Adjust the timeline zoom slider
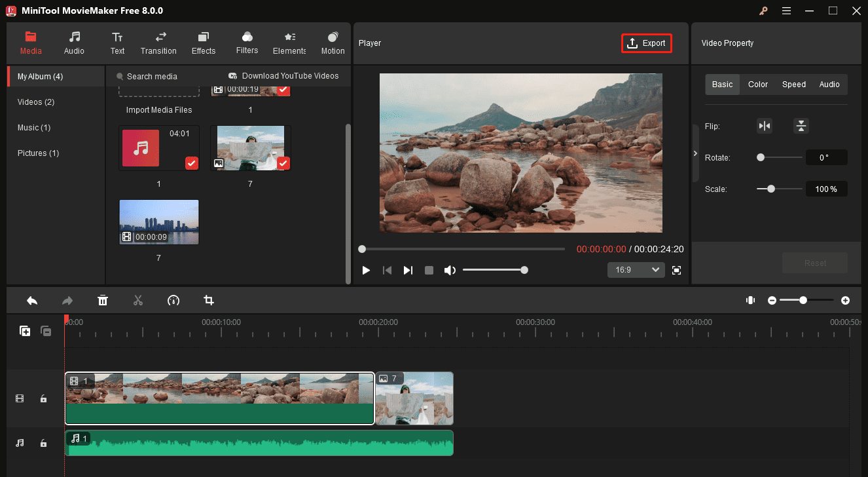 coord(806,300)
